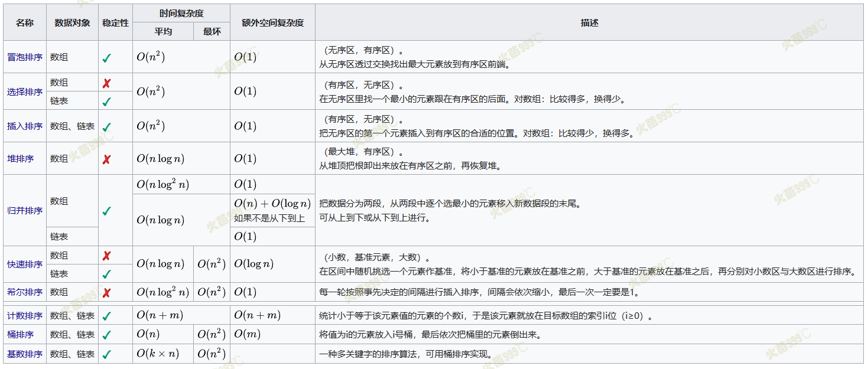868x369 pixels.
Task: Go to the 希尔排序 link
Action: point(25,292)
